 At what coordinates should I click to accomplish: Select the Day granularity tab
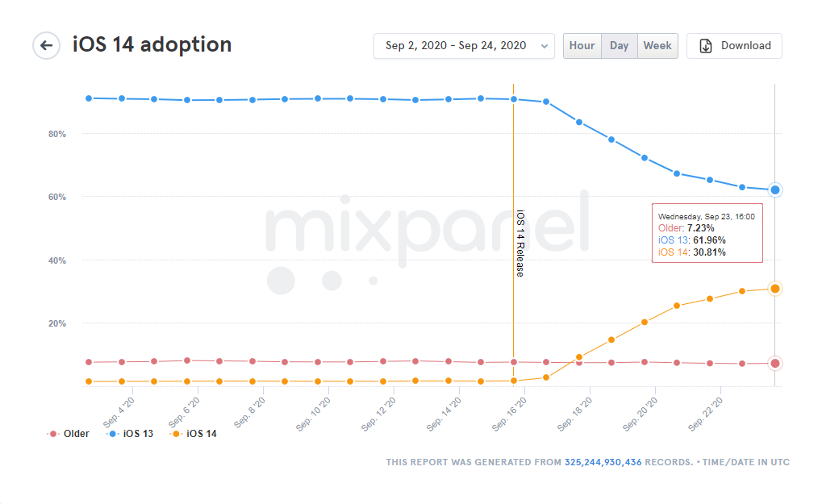coord(619,46)
